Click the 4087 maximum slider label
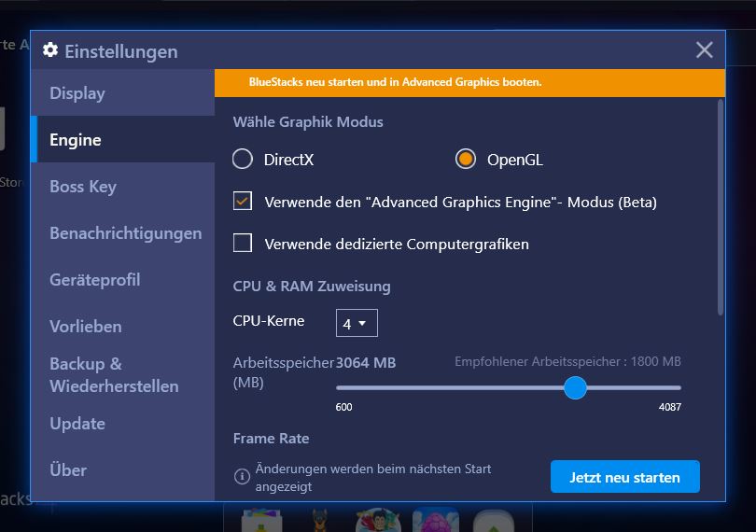The width and height of the screenshot is (756, 532). point(670,407)
